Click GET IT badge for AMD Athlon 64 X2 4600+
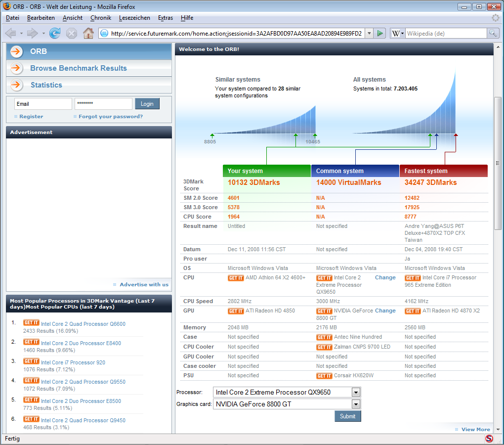504x445 pixels. [x=236, y=278]
